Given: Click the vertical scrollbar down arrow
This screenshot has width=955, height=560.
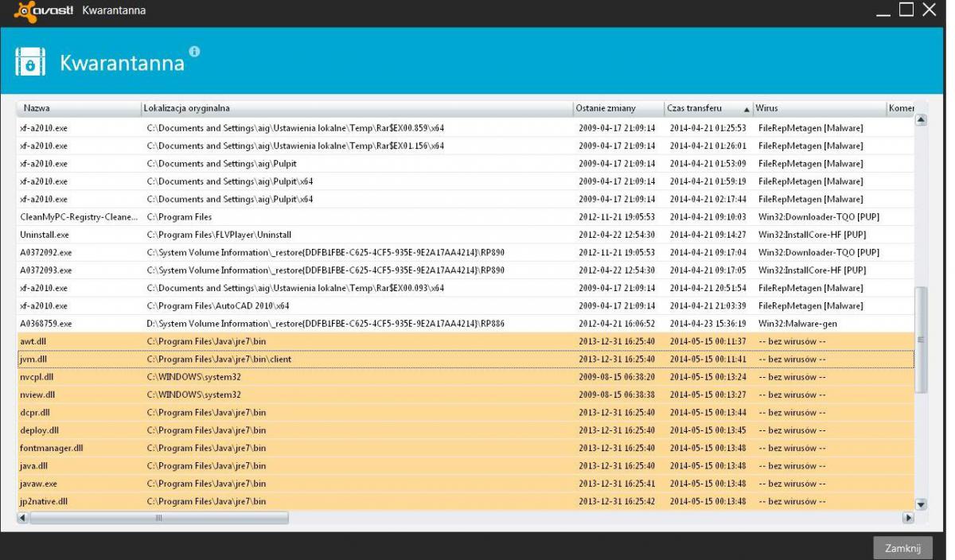Looking at the screenshot, I should pos(922,504).
